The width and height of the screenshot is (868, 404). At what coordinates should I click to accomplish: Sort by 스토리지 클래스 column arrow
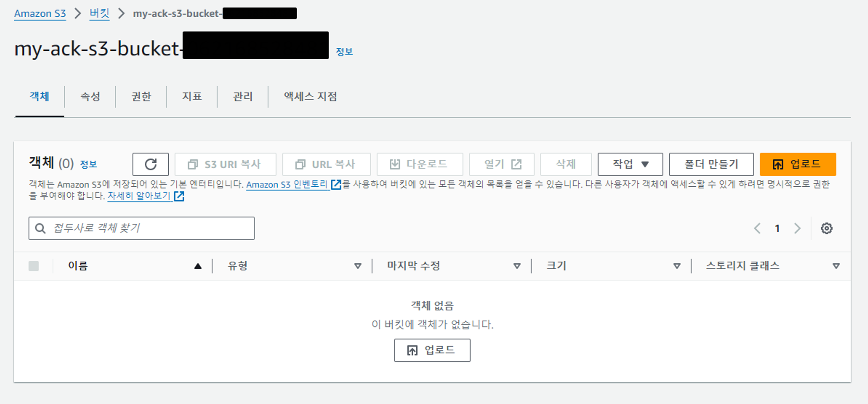(836, 266)
